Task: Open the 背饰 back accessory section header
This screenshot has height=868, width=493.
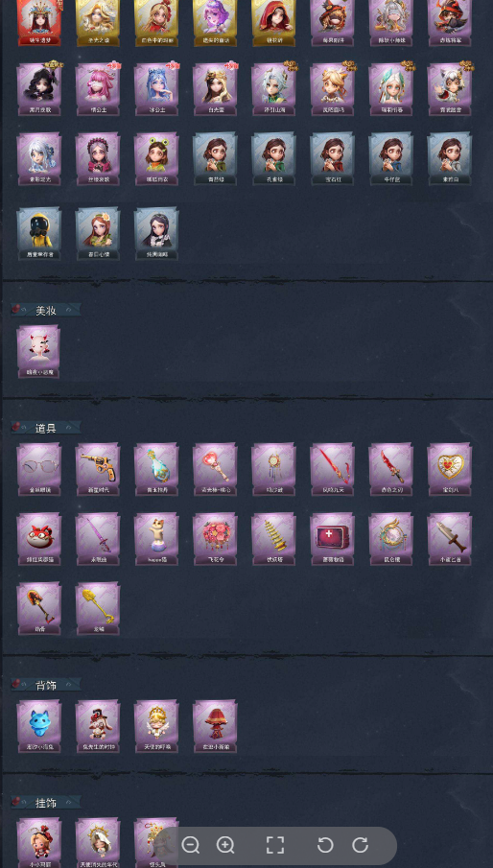Action: [x=46, y=686]
